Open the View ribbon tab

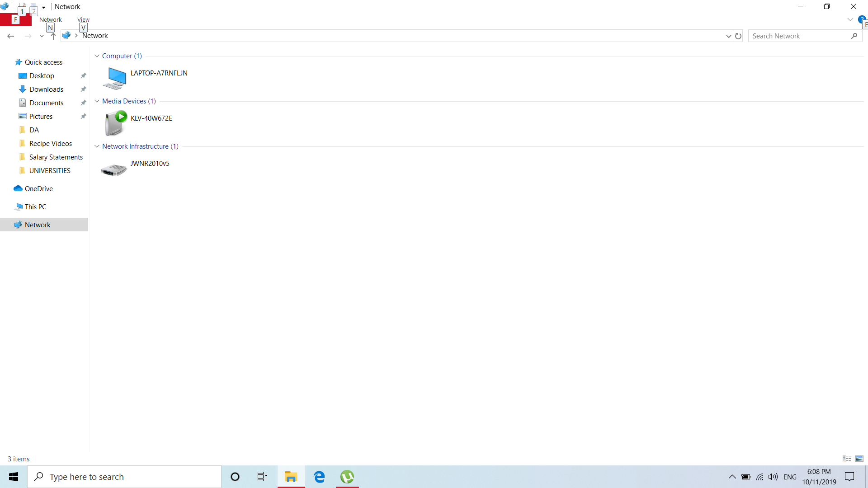83,19
